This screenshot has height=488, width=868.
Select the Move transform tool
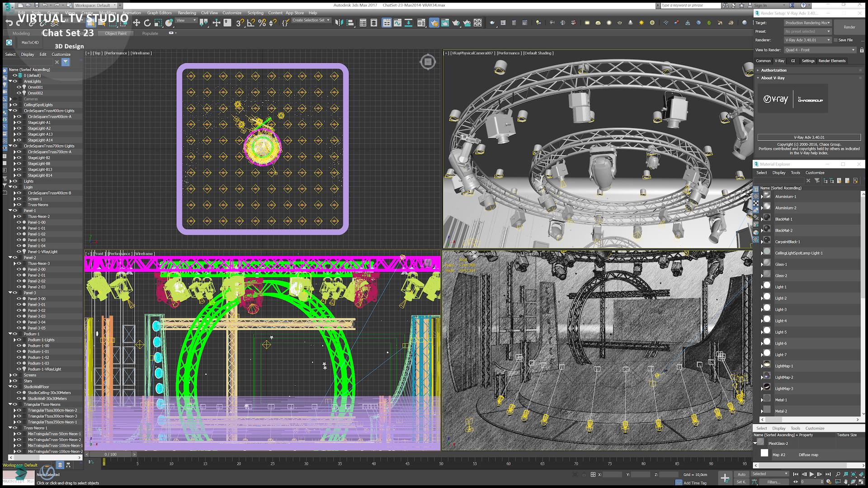point(136,23)
